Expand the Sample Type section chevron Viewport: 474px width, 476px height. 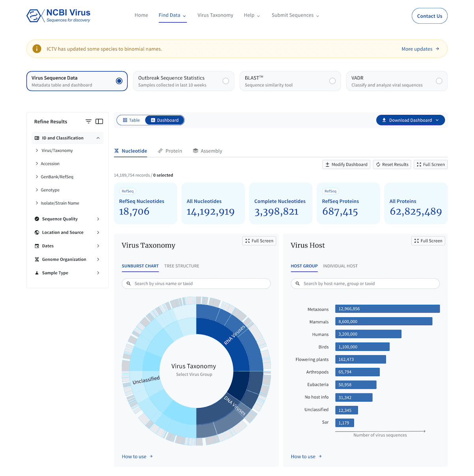(98, 273)
